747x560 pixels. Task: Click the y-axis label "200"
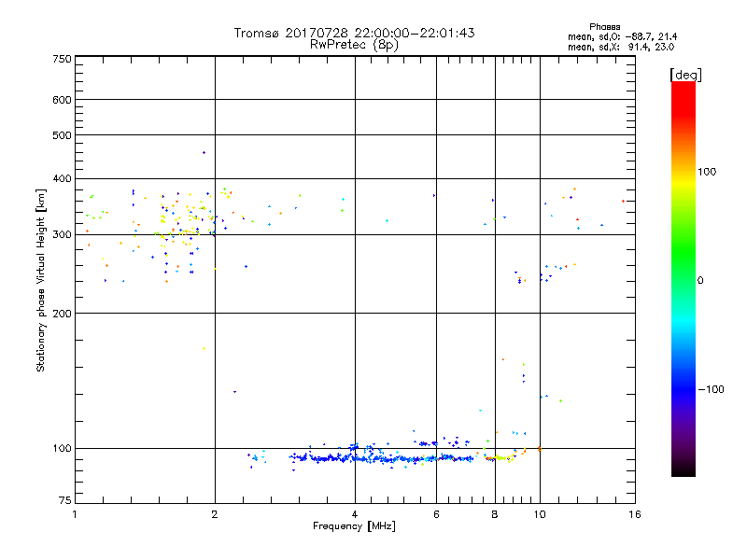(x=62, y=314)
